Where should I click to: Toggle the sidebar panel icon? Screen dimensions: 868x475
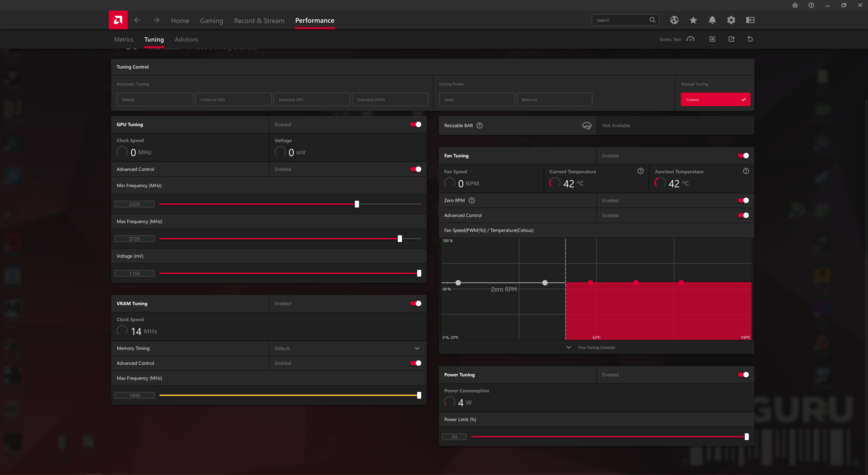point(750,20)
